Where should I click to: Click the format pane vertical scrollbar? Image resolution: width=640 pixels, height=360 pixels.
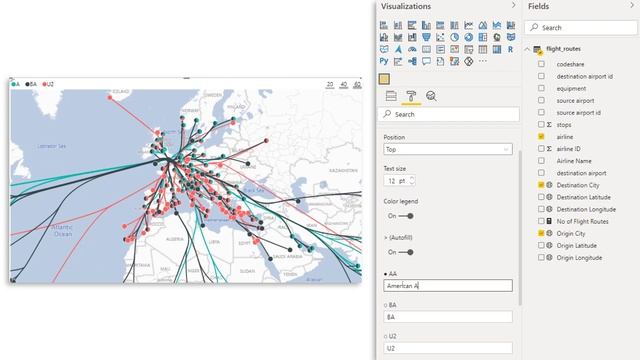click(520, 228)
